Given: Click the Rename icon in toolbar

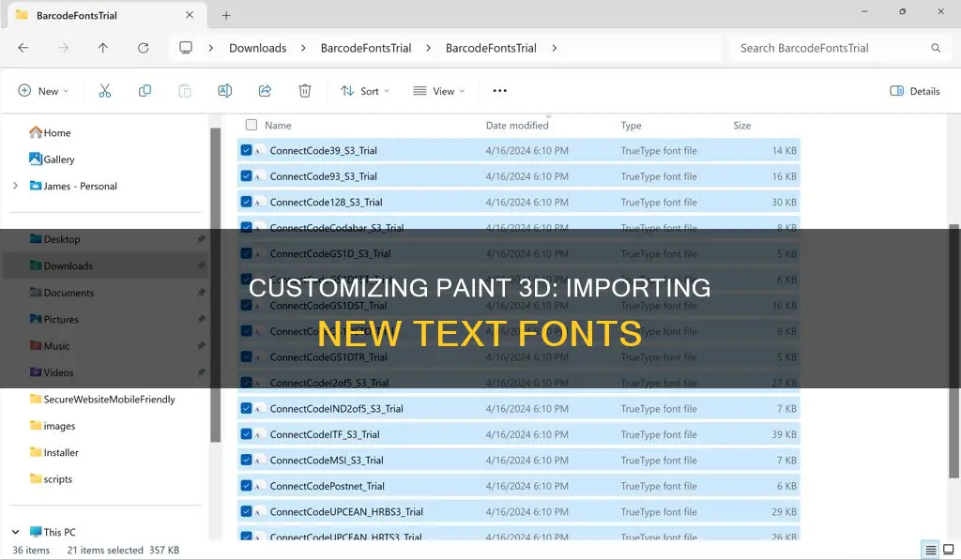Looking at the screenshot, I should click(x=225, y=91).
